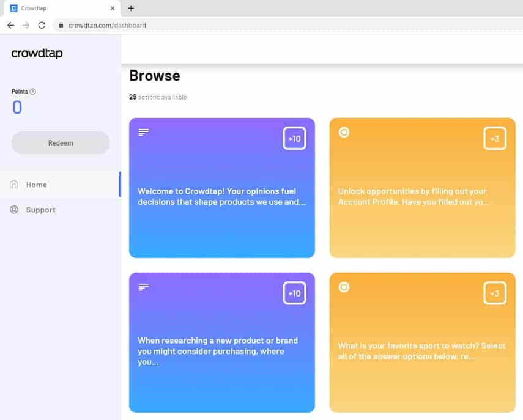This screenshot has width=523, height=420.
Task: Open the When researching a new product card
Action: 222,343
